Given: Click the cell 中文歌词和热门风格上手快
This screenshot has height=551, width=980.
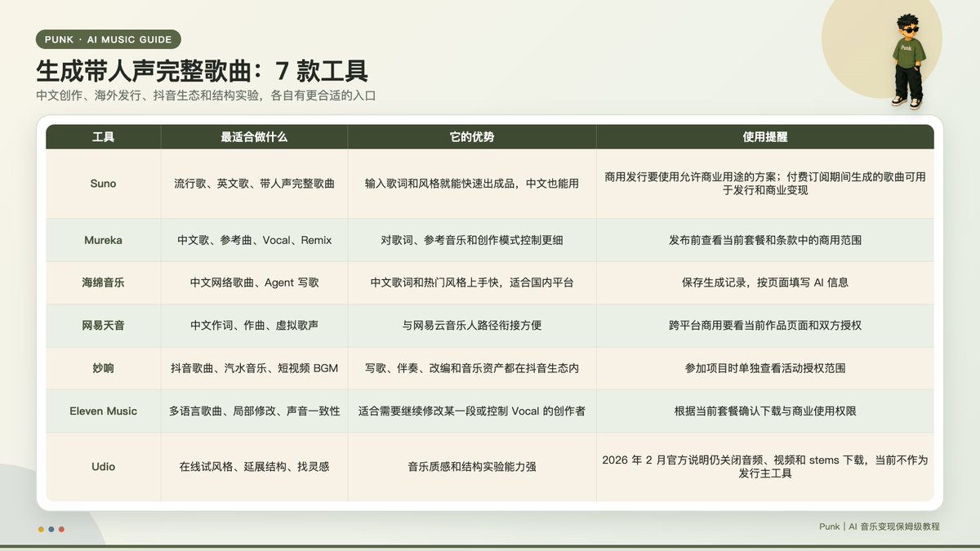Looking at the screenshot, I should pos(472,282).
